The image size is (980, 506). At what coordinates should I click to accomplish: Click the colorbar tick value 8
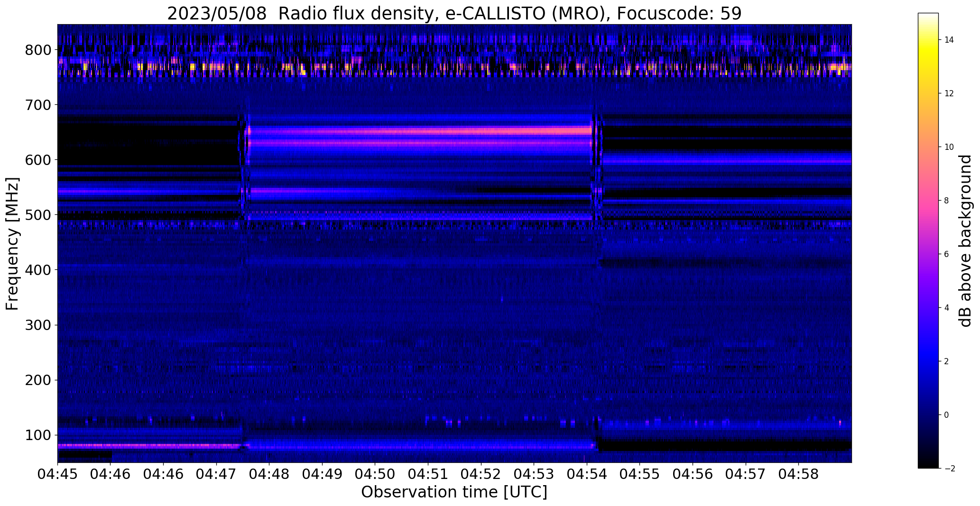pyautogui.click(x=947, y=201)
